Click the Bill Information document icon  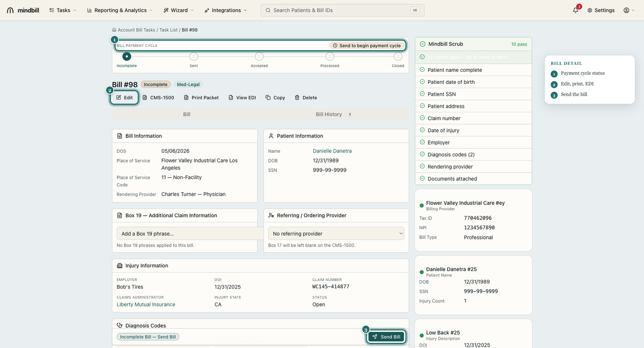[x=120, y=136]
